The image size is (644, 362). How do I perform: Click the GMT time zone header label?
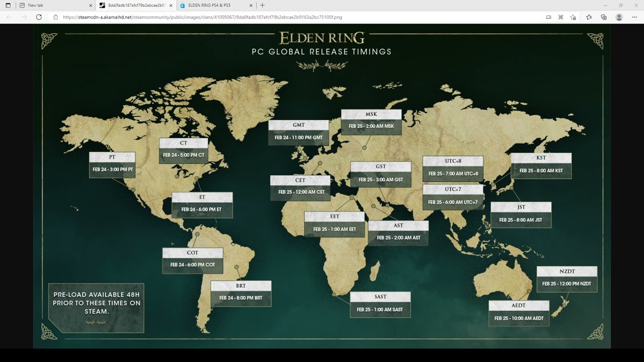click(299, 125)
